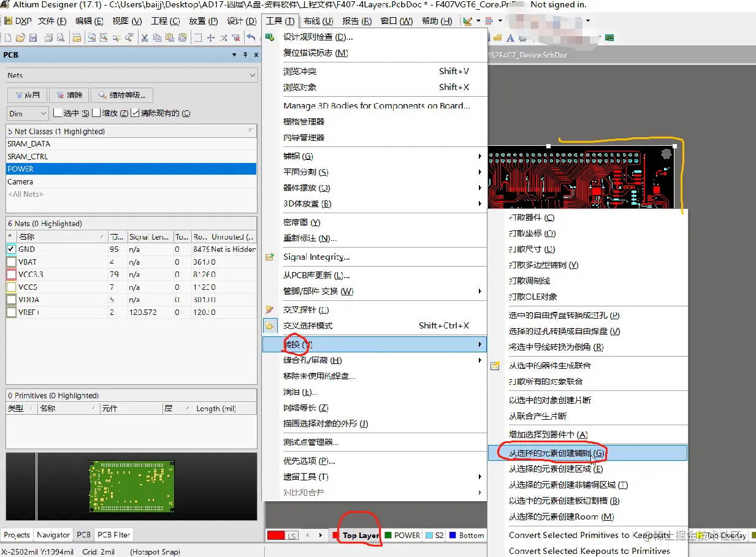
Task: Click the Print toolbar icon
Action: pyautogui.click(x=49, y=38)
